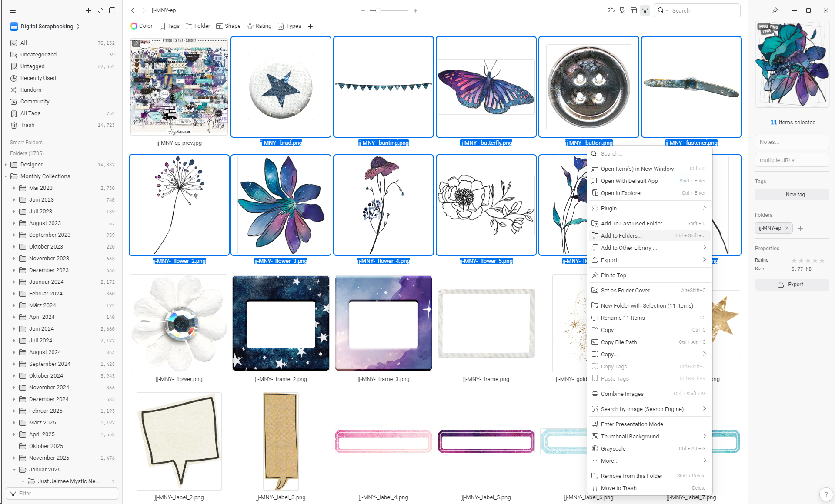Click the New tag button
The width and height of the screenshot is (835, 504).
(x=792, y=195)
